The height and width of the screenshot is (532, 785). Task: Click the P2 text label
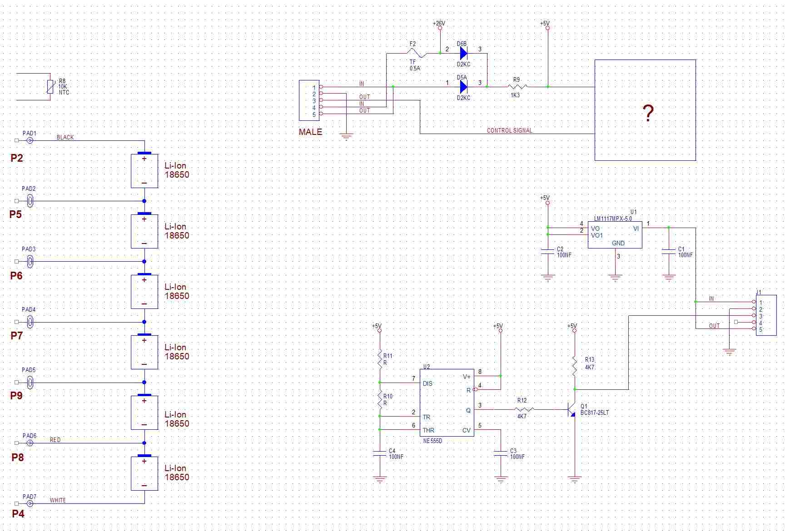pos(17,158)
